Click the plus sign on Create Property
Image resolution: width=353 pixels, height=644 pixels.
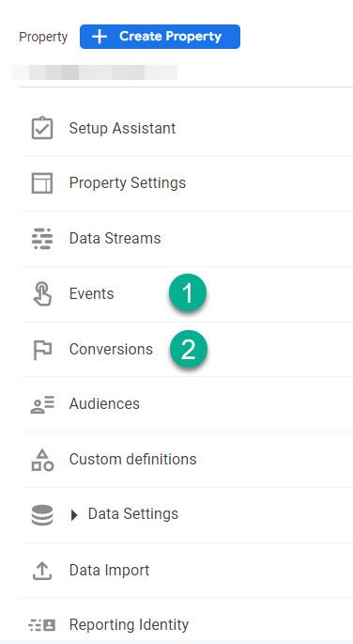click(100, 37)
